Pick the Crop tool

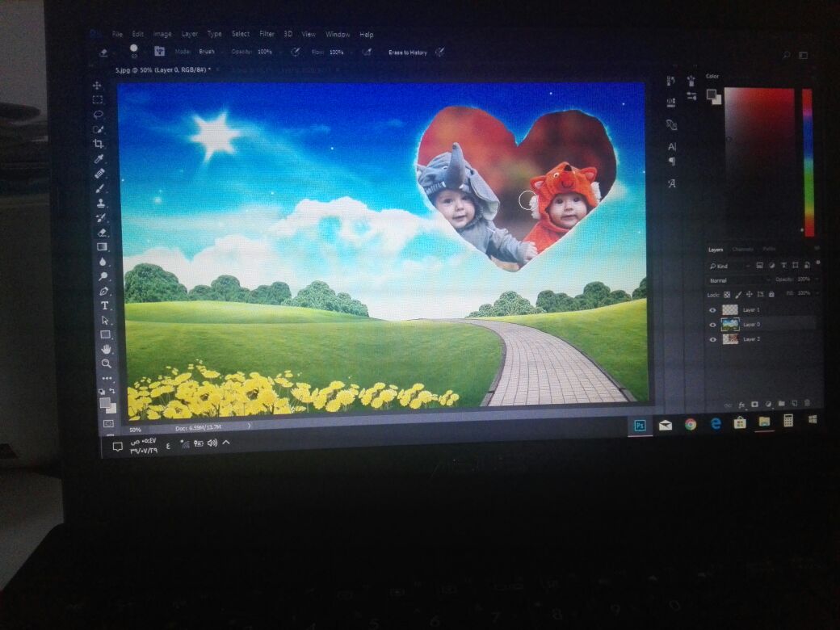99,144
